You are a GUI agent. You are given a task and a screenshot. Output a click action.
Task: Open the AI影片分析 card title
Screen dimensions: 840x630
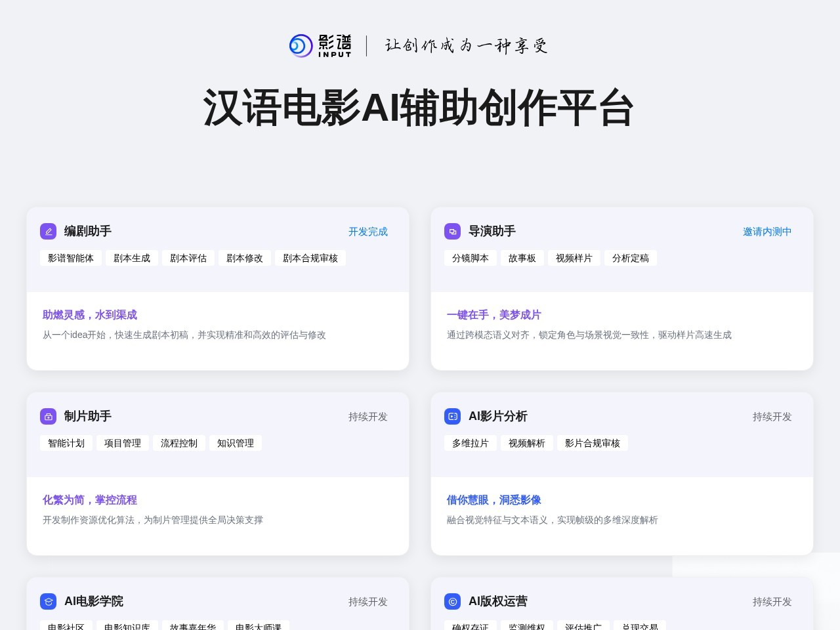coord(498,417)
